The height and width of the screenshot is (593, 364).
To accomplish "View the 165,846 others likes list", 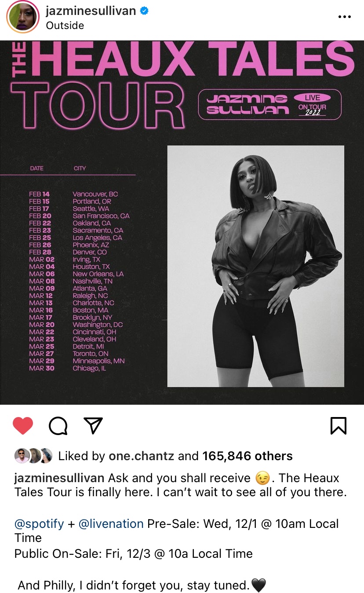I will [x=248, y=456].
